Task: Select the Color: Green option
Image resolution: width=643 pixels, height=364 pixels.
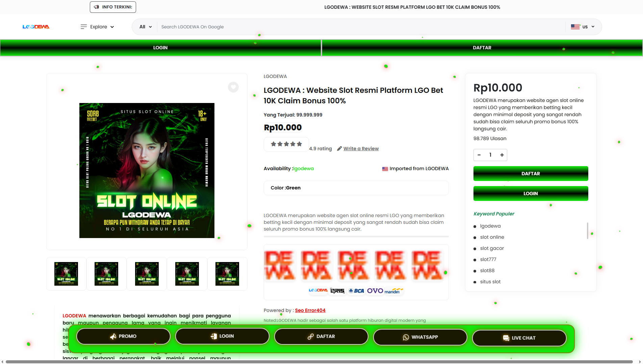Action: pyautogui.click(x=356, y=188)
